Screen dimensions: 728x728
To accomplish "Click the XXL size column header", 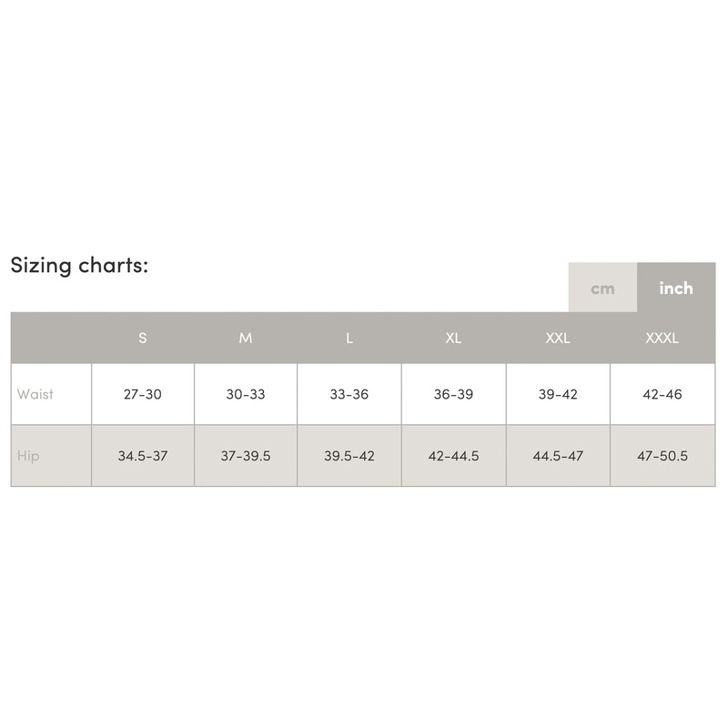I will pyautogui.click(x=557, y=339).
